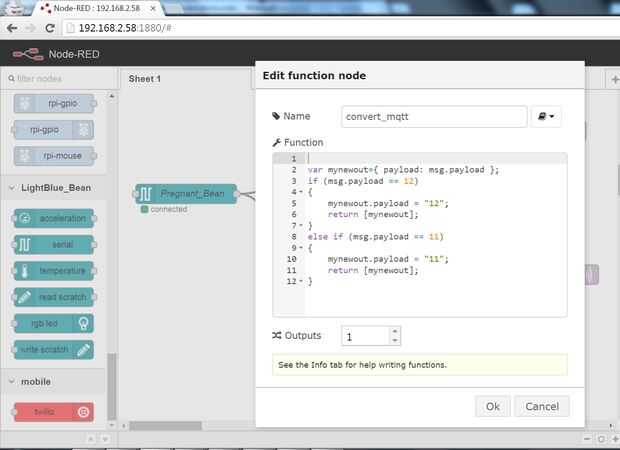
Task: Collapse the LightBlue_Bean palette category
Action: pos(53,188)
